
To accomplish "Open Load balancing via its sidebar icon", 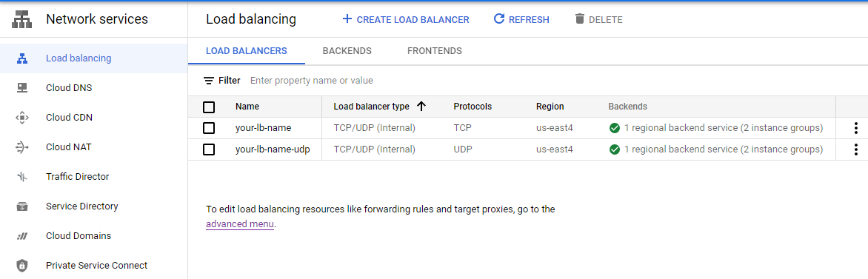I will pos(22,58).
